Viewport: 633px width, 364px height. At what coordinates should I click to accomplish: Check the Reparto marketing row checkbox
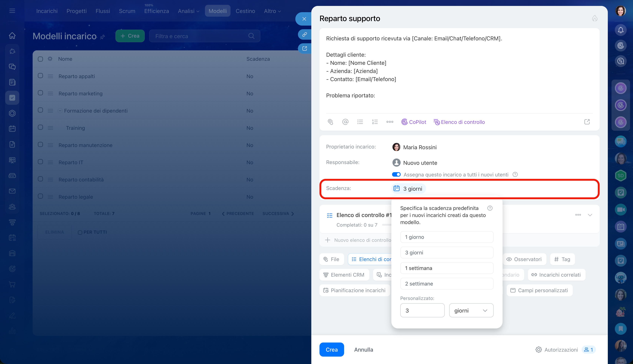(40, 93)
